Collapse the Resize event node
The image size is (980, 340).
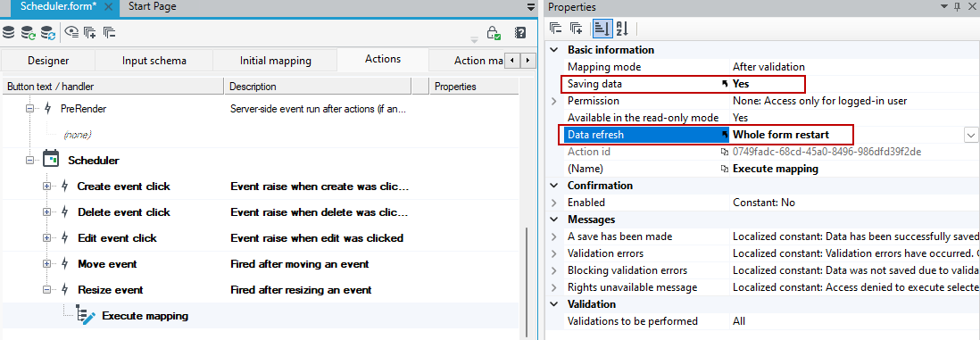click(x=46, y=290)
